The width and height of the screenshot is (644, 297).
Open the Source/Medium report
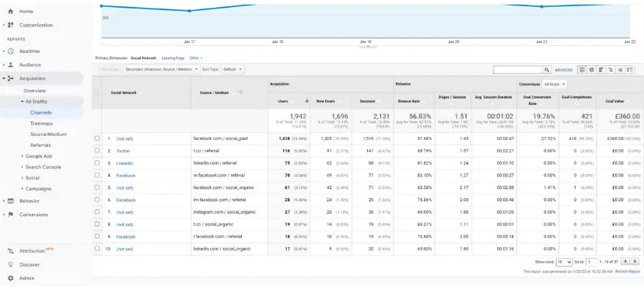[48, 135]
